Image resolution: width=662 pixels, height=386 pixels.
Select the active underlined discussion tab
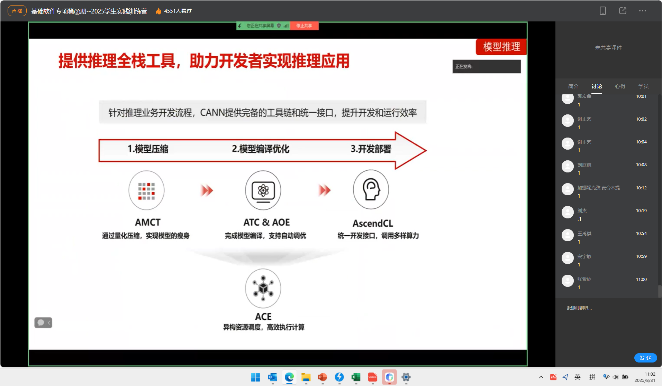tap(597, 86)
